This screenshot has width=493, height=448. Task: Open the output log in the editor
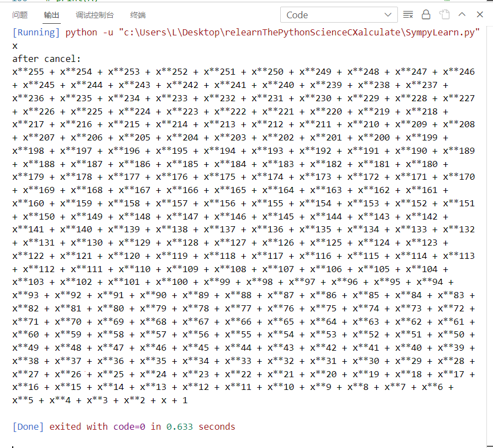tap(444, 14)
